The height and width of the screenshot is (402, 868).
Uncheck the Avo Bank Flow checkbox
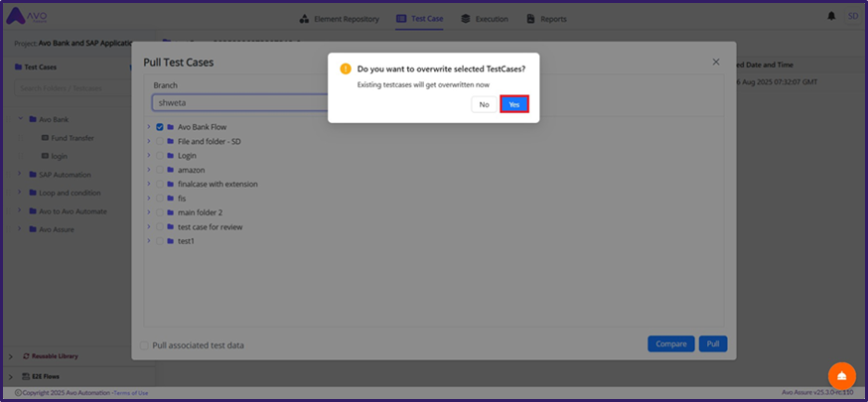159,127
